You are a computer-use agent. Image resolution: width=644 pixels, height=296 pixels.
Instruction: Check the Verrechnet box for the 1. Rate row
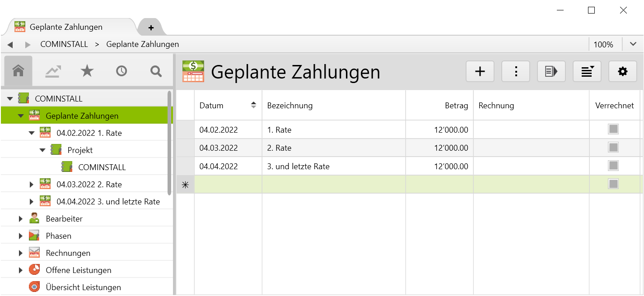pyautogui.click(x=613, y=129)
